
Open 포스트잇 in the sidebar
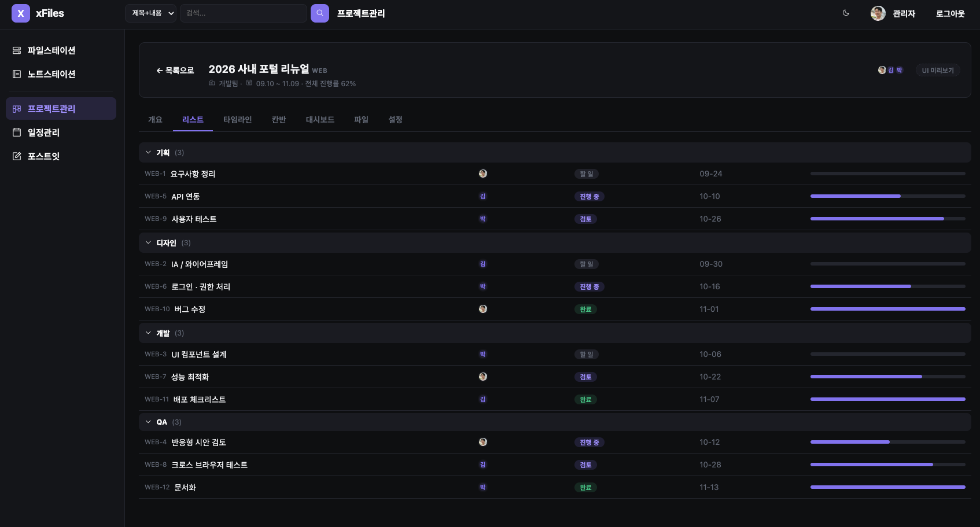click(61, 156)
